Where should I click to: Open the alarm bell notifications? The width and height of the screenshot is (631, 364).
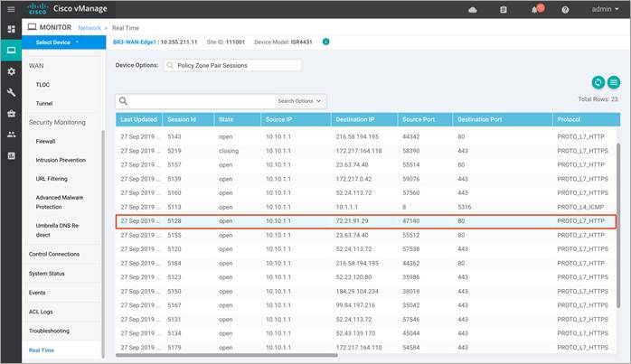[536, 9]
